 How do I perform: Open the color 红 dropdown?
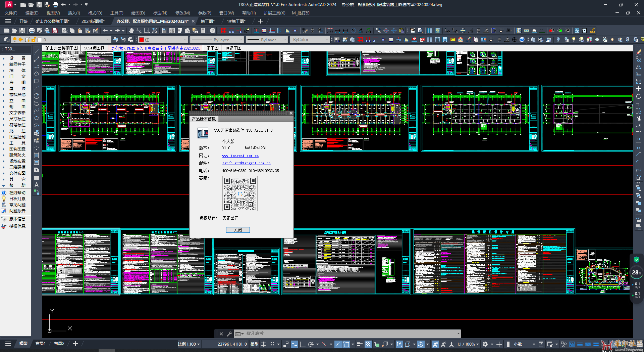(x=185, y=40)
